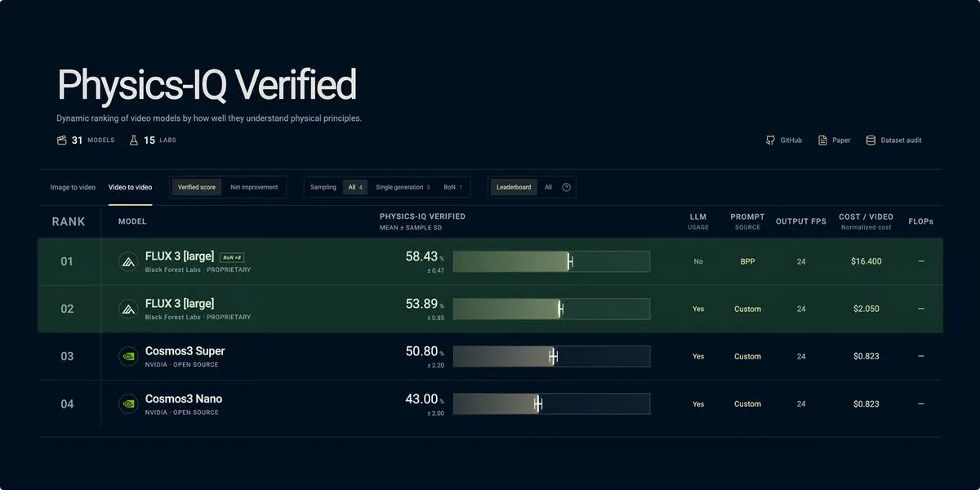Screen dimensions: 980x490
Task: Select the Leaderboard view option
Action: [x=514, y=187]
